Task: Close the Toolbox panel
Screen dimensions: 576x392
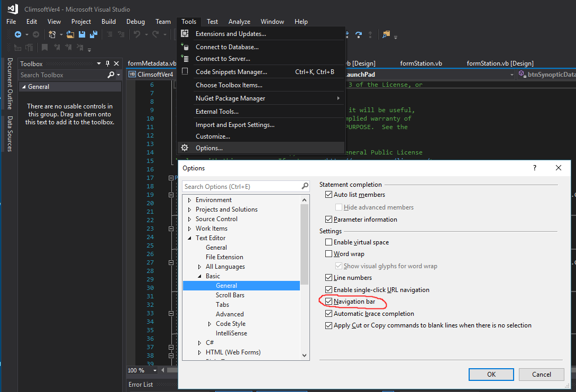Action: tap(116, 63)
